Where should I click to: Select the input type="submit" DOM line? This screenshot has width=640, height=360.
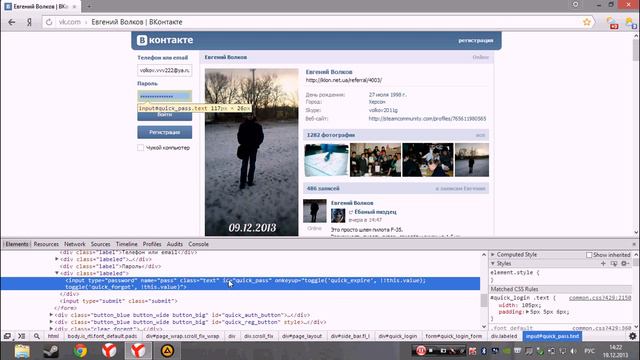118,301
